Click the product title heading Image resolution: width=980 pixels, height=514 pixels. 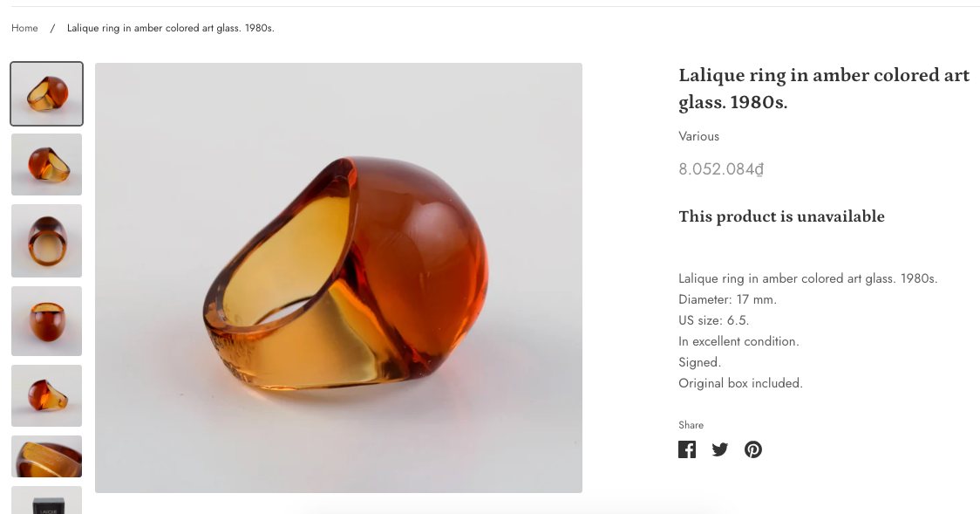[823, 88]
